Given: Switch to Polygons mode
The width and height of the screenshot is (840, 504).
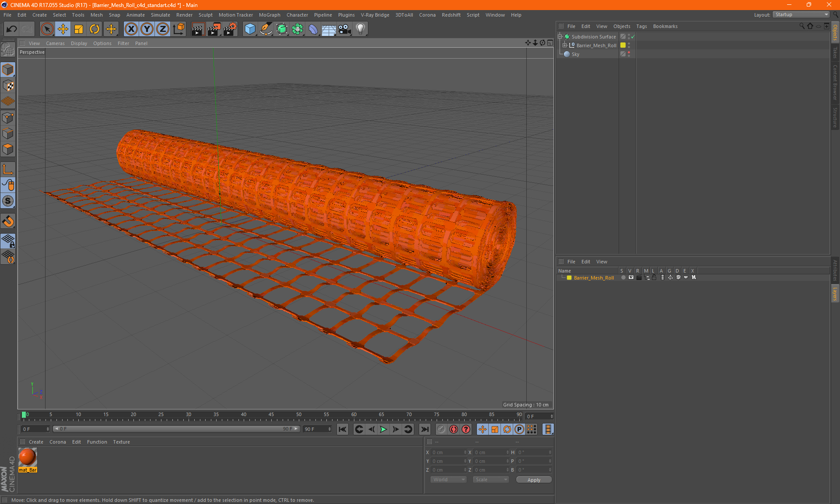Looking at the screenshot, I should coord(8,149).
